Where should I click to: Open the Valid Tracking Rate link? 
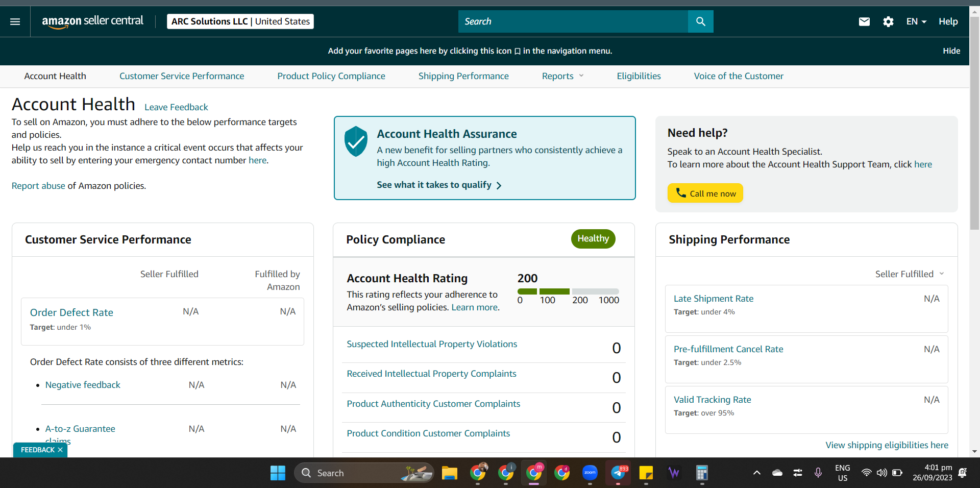(713, 400)
